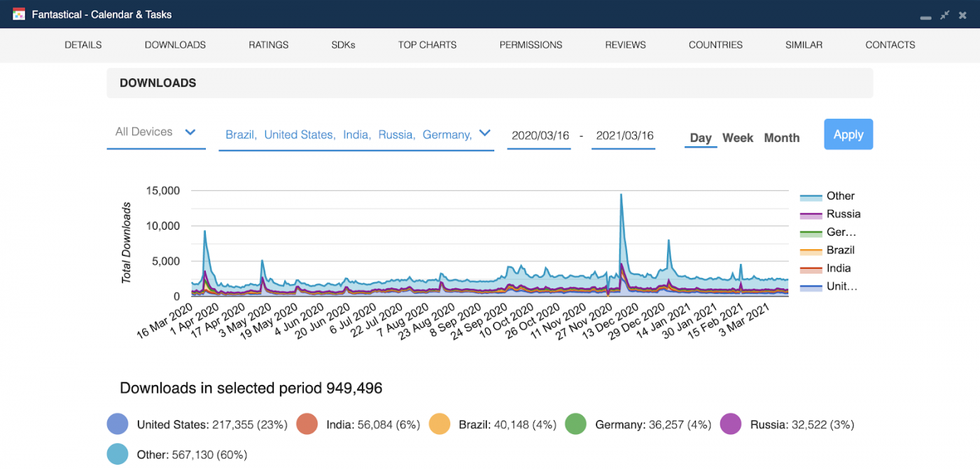The height and width of the screenshot is (469, 980).
Task: Click the Germany green color circle
Action: pos(575,424)
